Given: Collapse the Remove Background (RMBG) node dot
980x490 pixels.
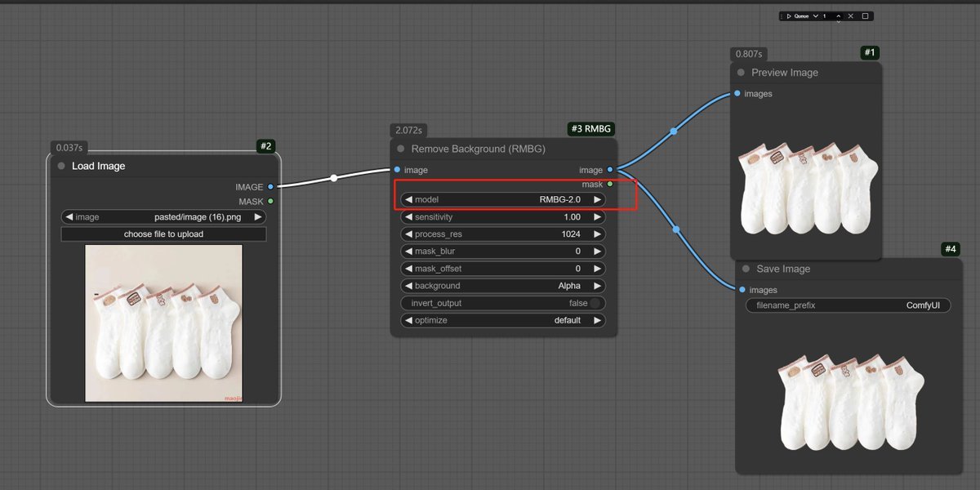Looking at the screenshot, I should click(x=401, y=149).
